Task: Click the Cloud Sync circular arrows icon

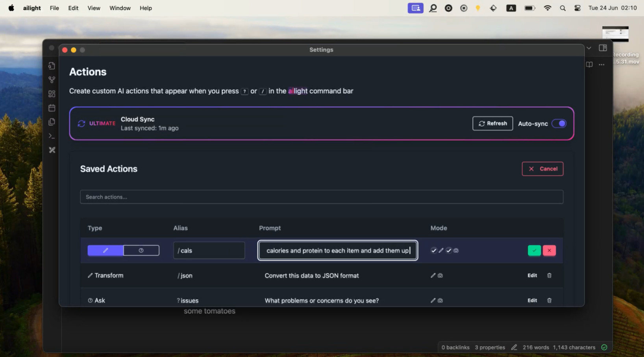Action: [81, 124]
